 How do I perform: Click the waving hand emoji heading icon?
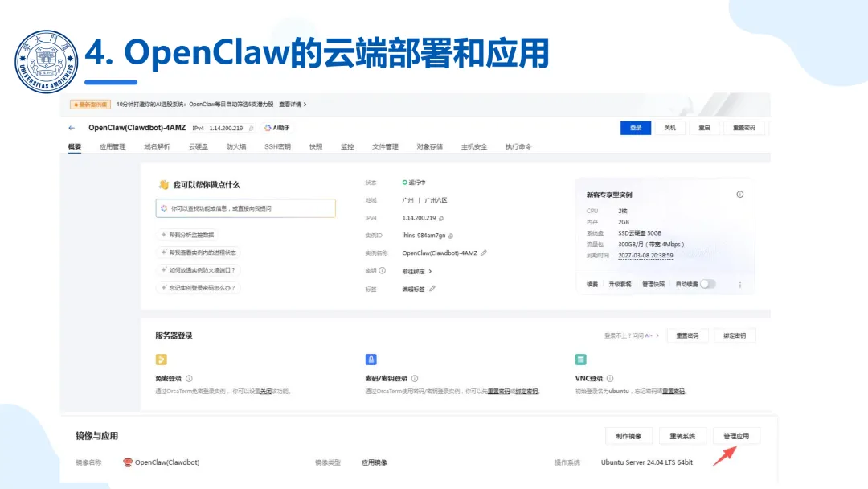pos(163,184)
